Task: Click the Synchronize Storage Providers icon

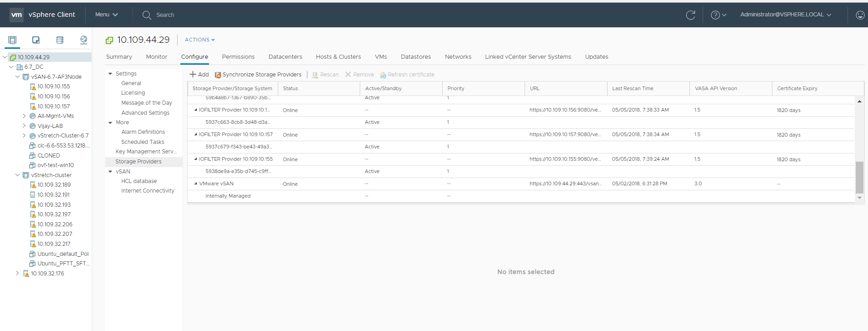Action: [218, 75]
